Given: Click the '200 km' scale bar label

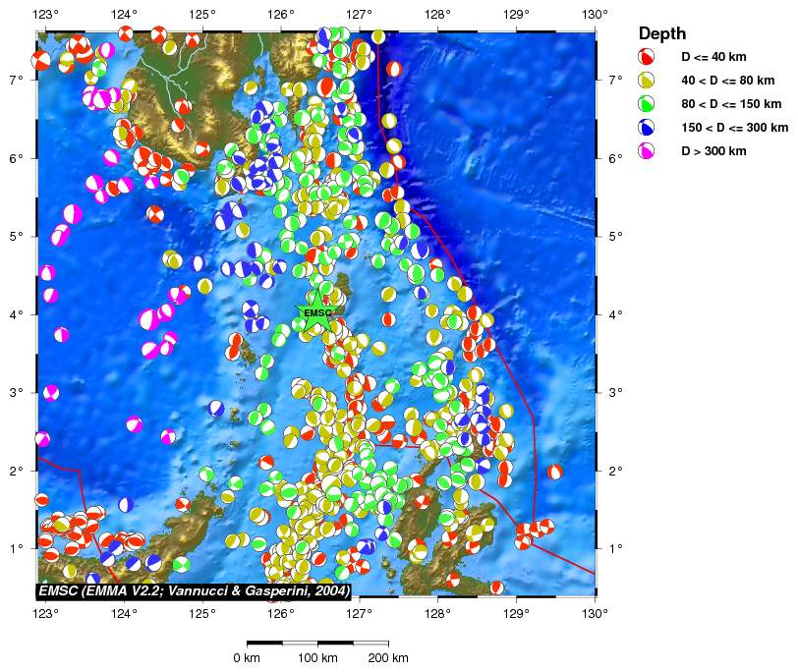Looking at the screenshot, I should [388, 657].
